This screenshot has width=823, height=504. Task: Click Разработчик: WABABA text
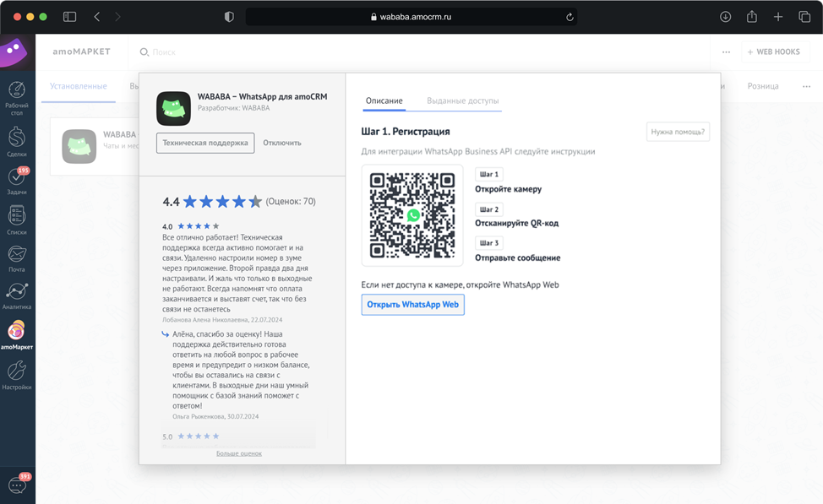[233, 108]
